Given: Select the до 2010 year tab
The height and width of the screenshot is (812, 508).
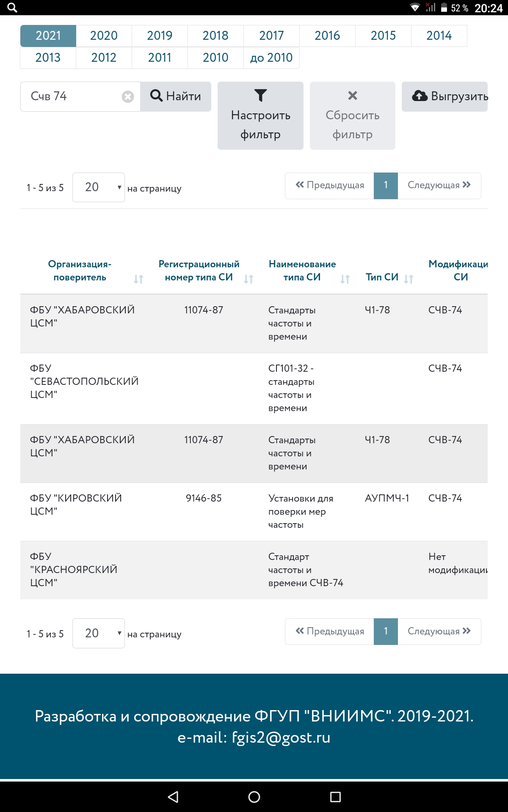Looking at the screenshot, I should [271, 58].
